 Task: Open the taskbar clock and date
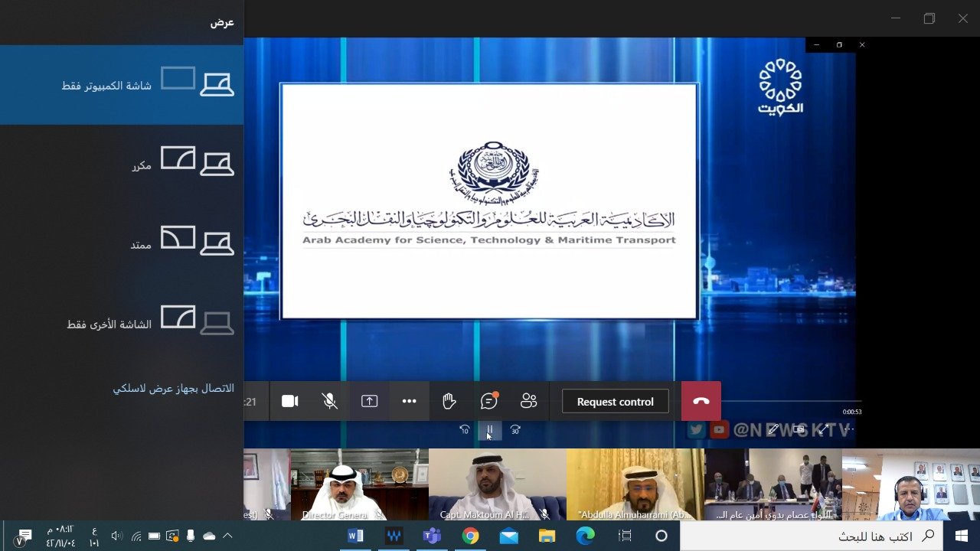60,536
